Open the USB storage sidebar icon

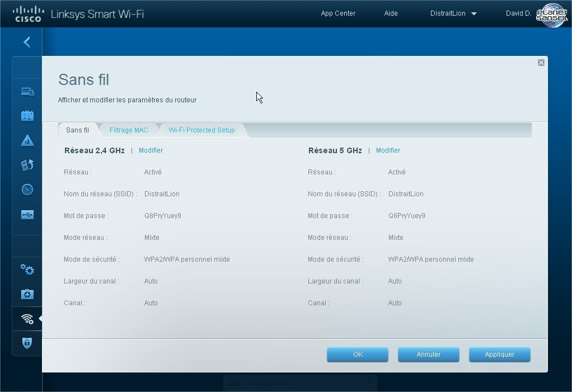(x=27, y=215)
